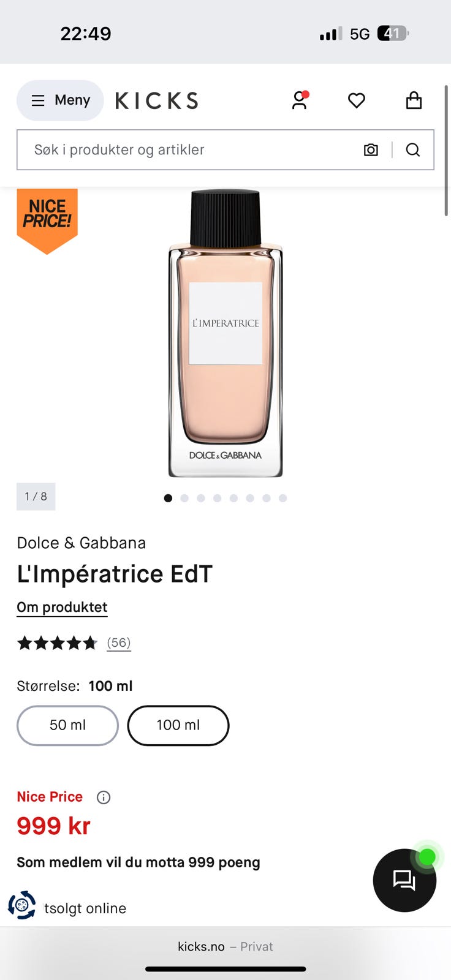Open the Meny hamburger menu

[60, 100]
